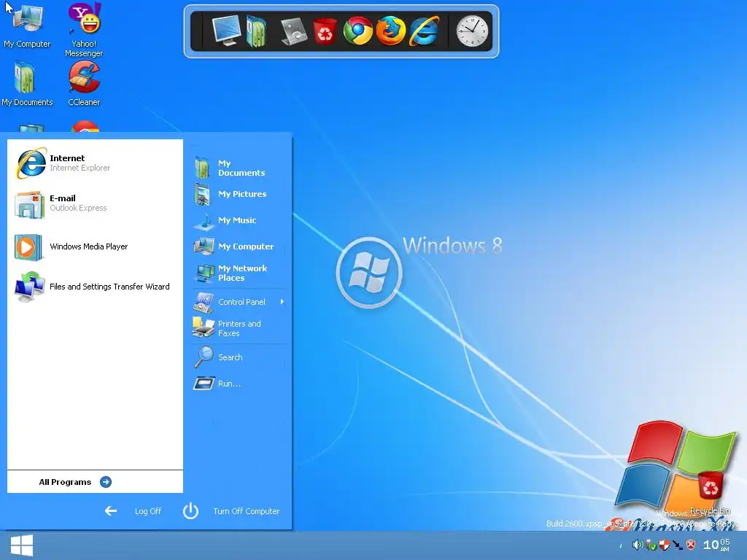
Task: Select the CCleaner desktop icon
Action: (84, 84)
